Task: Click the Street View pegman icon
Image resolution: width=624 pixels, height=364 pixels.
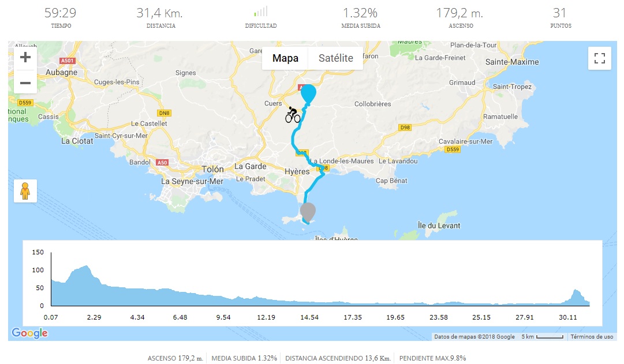Action: point(25,191)
